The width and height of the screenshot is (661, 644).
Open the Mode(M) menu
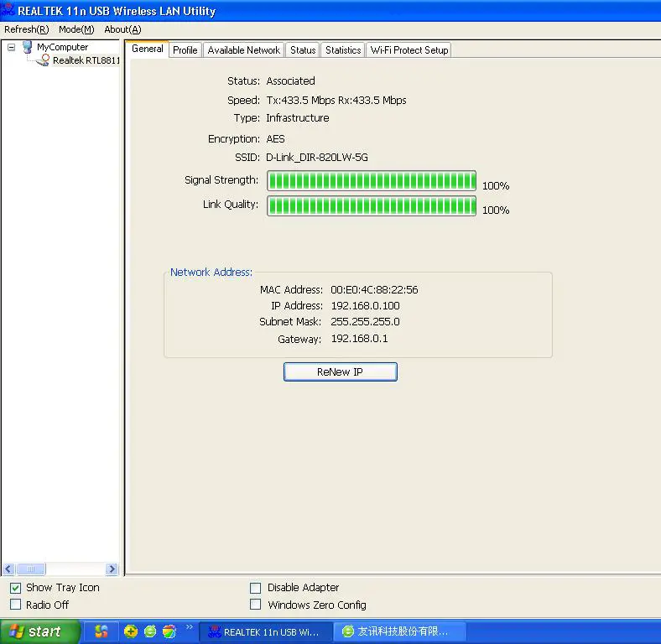coord(76,29)
